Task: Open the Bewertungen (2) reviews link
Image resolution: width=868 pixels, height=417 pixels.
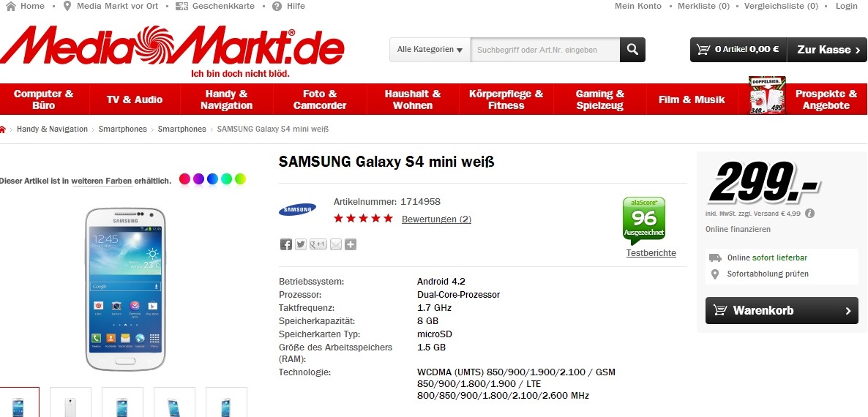Action: (436, 219)
